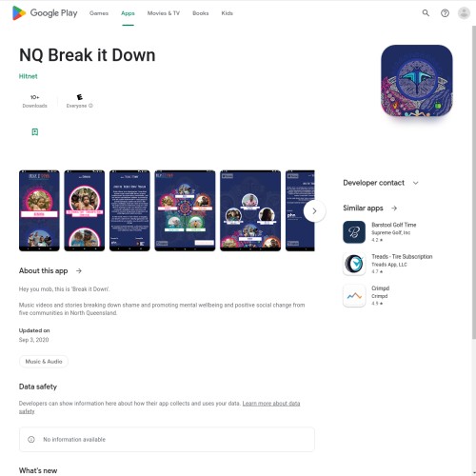Viewport: 476px width, 476px height.
Task: Add NQ Break it Down to wishlist
Action: click(35, 132)
